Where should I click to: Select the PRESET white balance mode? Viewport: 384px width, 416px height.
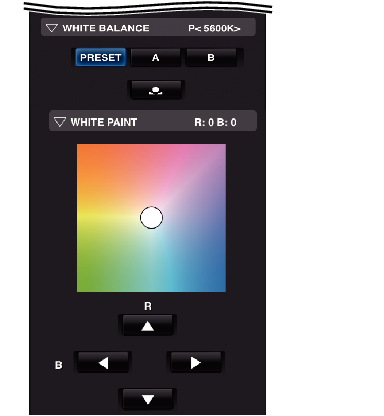point(100,57)
